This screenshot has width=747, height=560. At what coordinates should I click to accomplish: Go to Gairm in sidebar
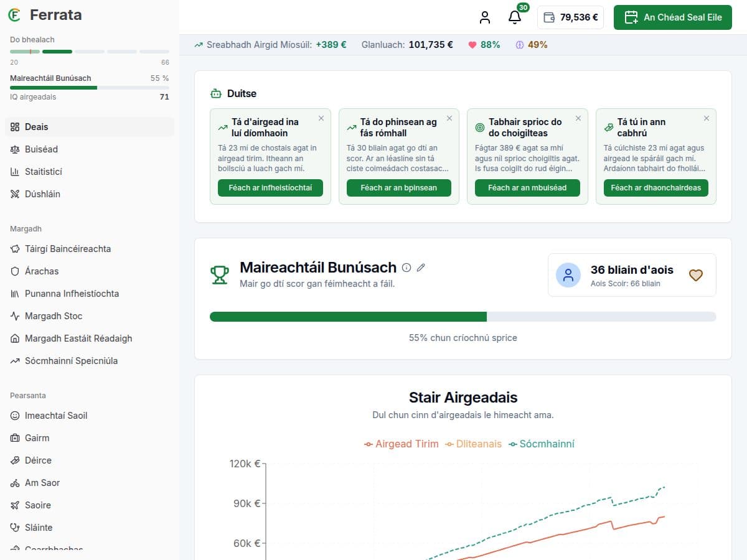90,438
